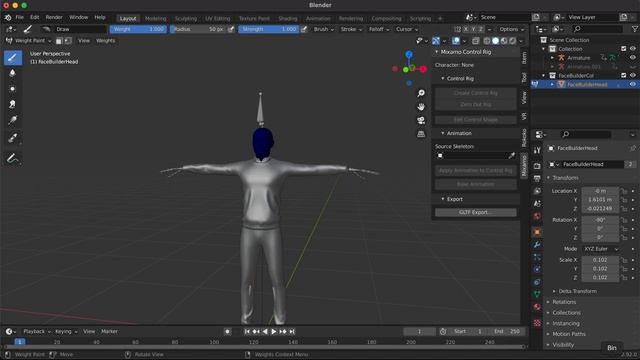Select the weight Gradient tool
The image size is (640, 360).
[x=13, y=120]
